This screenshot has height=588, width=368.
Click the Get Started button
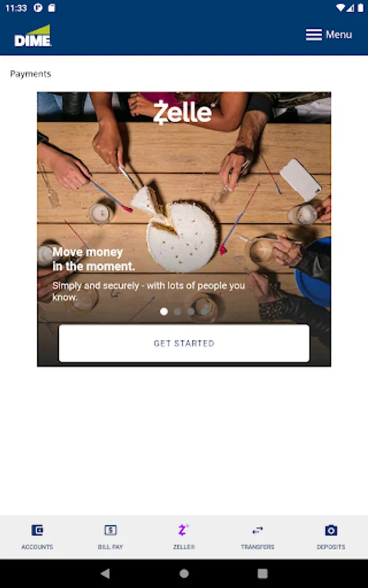tap(184, 343)
